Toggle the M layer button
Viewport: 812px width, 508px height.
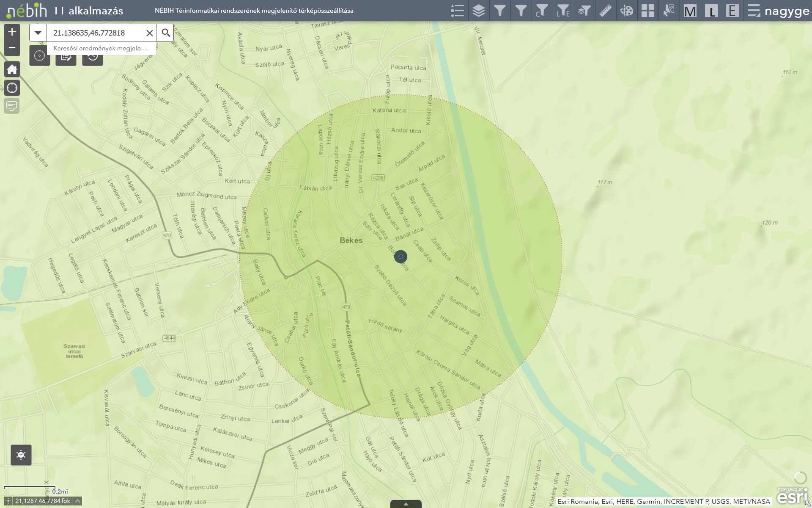tap(690, 11)
